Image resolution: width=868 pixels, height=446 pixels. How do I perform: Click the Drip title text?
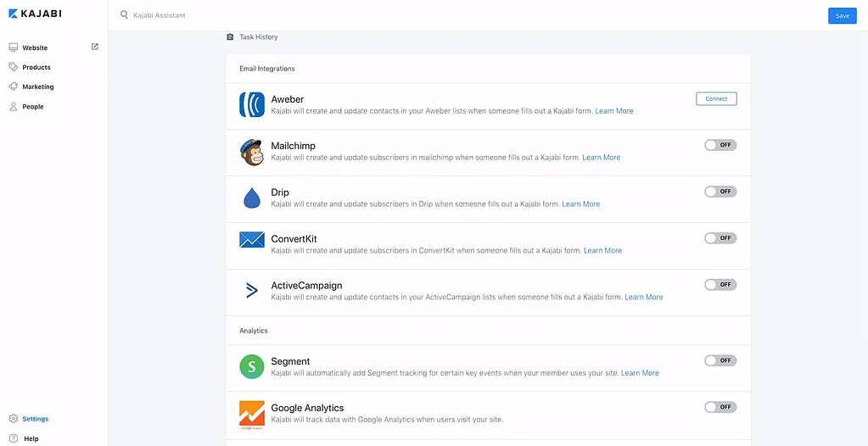click(x=280, y=192)
